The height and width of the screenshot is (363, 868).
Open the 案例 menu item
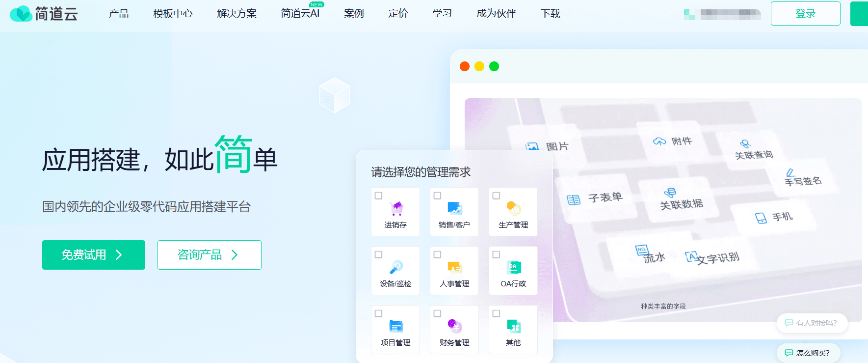point(354,14)
